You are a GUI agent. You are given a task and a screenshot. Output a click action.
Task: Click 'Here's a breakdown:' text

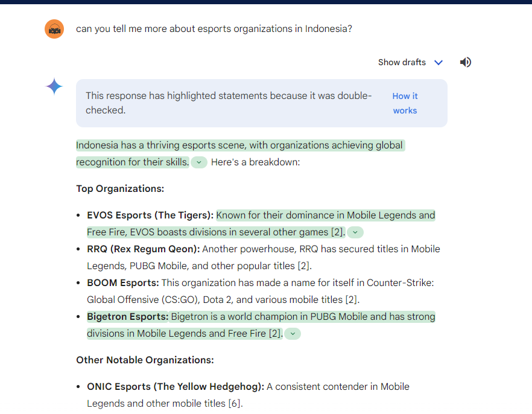(x=256, y=162)
